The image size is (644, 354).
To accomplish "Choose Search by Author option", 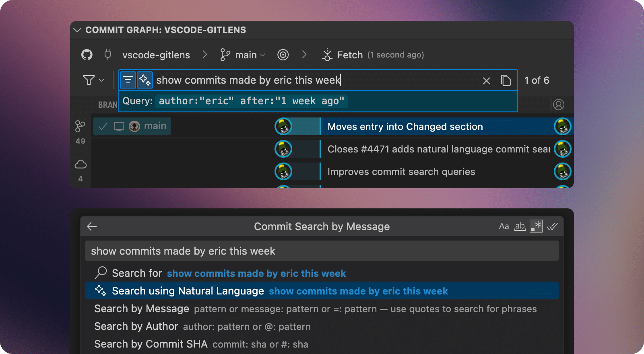I will coord(322,326).
